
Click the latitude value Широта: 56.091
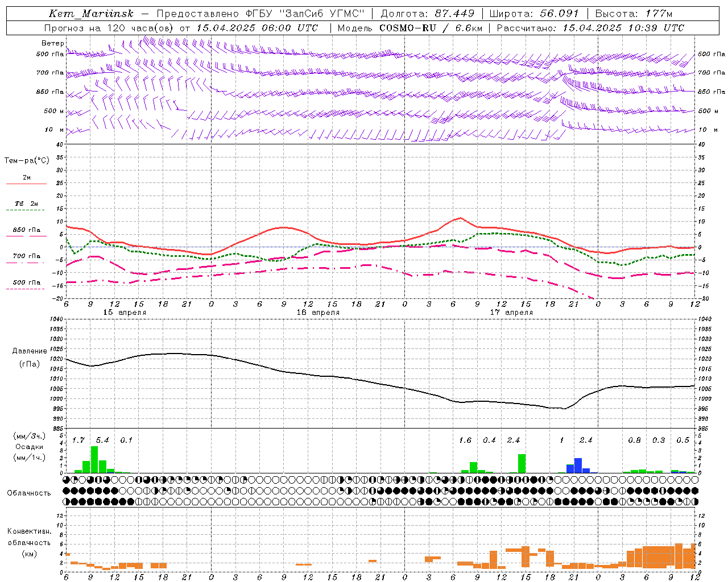click(x=534, y=14)
